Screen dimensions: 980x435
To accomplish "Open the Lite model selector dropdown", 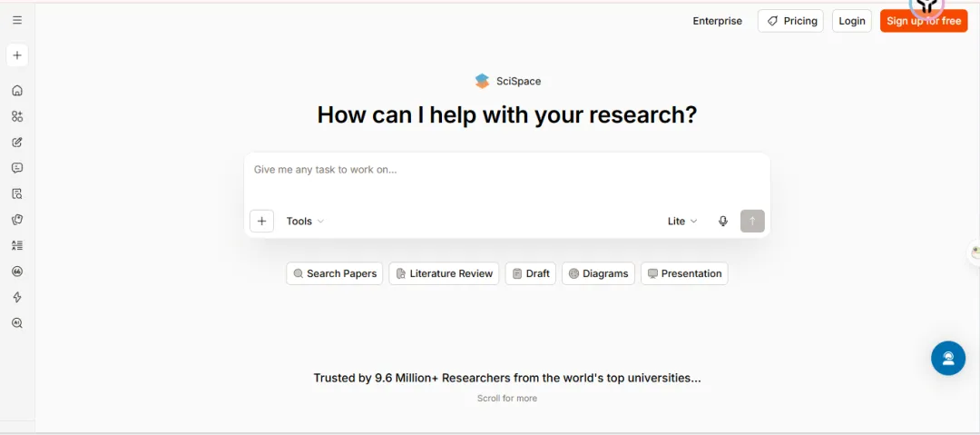I will point(682,221).
